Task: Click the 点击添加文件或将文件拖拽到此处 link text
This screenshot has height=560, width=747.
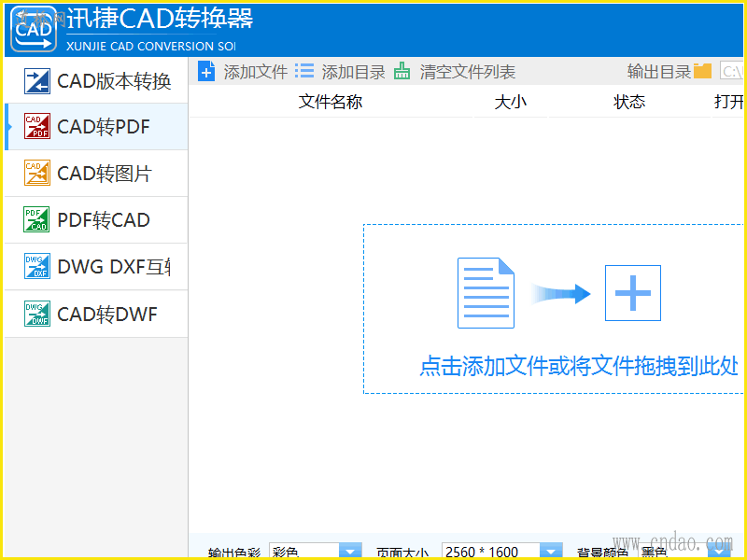Action: pyautogui.click(x=579, y=366)
